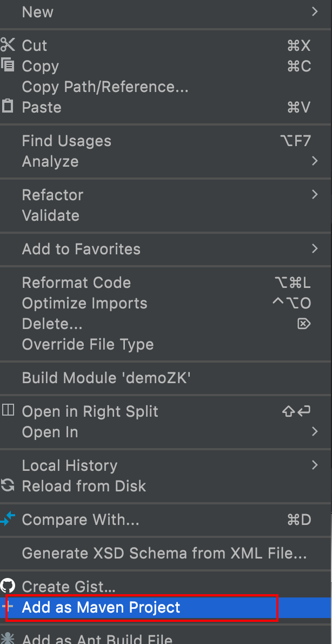
Task: Click Build Module 'demoZK'
Action: point(106,378)
